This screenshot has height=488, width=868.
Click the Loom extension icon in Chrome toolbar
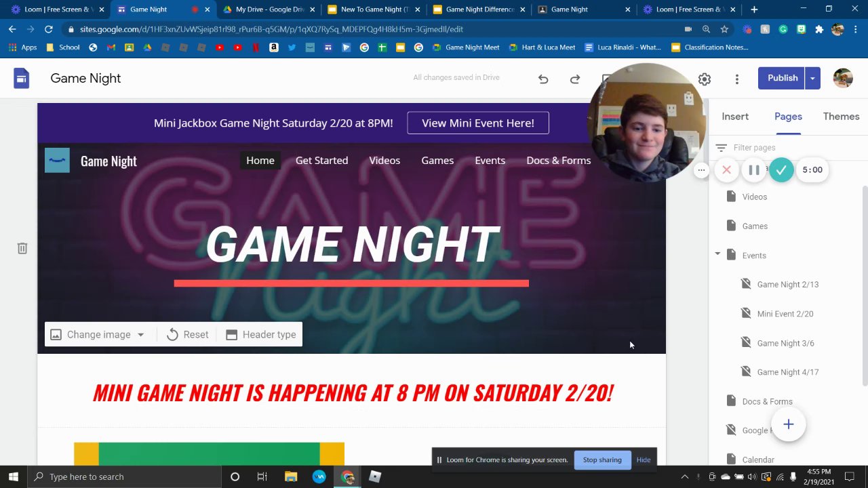747,29
